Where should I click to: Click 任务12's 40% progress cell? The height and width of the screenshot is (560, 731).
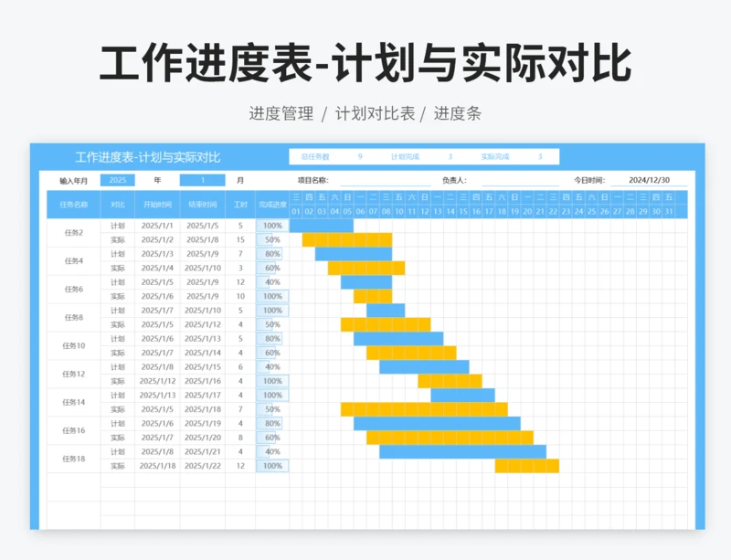click(x=272, y=366)
